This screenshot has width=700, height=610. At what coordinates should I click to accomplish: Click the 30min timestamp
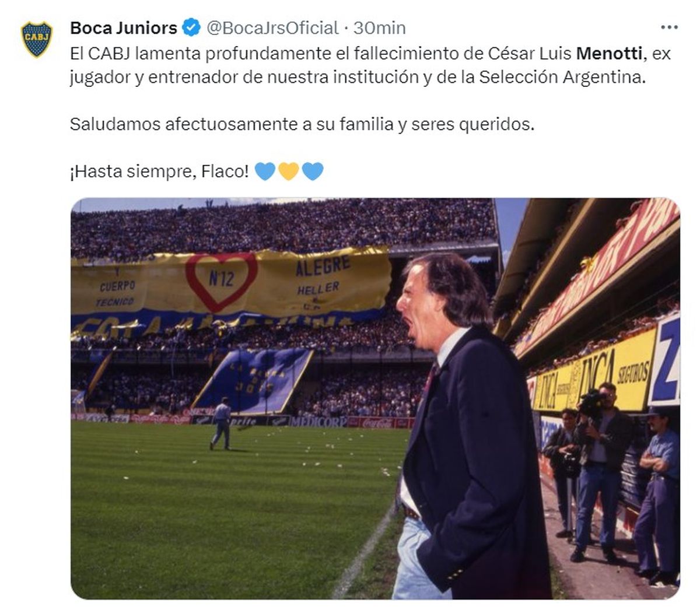(380, 27)
